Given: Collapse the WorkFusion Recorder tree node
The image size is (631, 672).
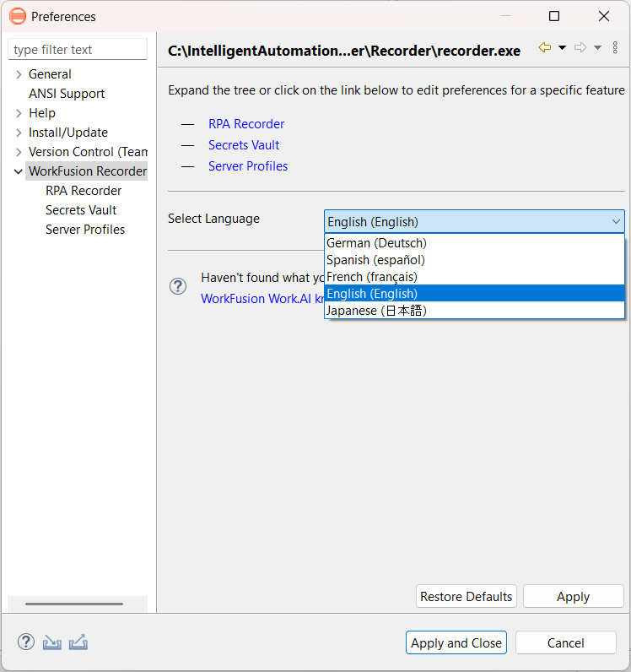Looking at the screenshot, I should coord(19,171).
